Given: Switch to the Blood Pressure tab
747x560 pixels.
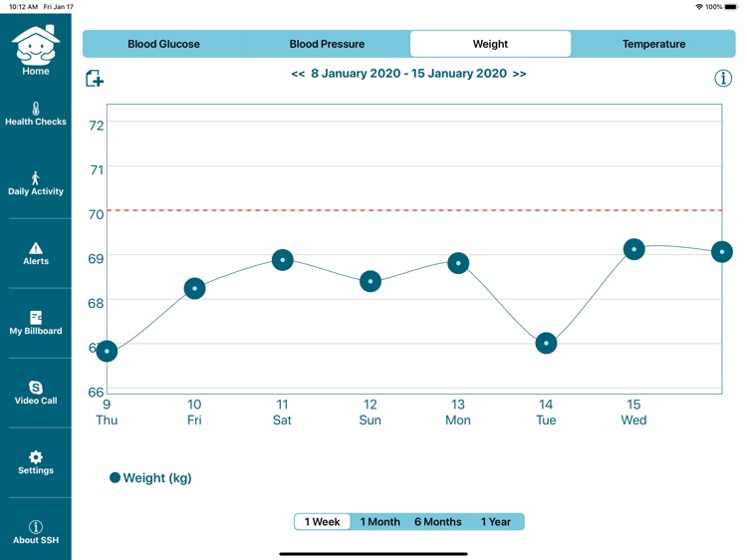Looking at the screenshot, I should tap(327, 44).
